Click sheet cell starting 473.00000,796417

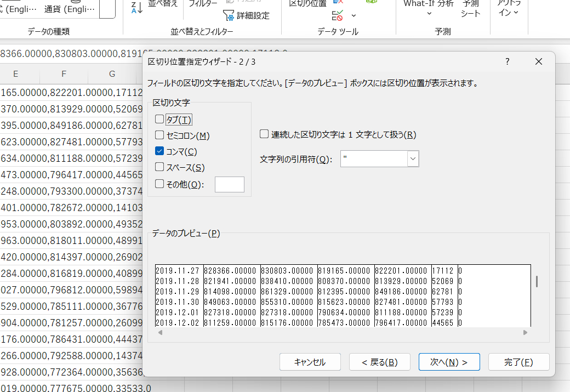72,174
